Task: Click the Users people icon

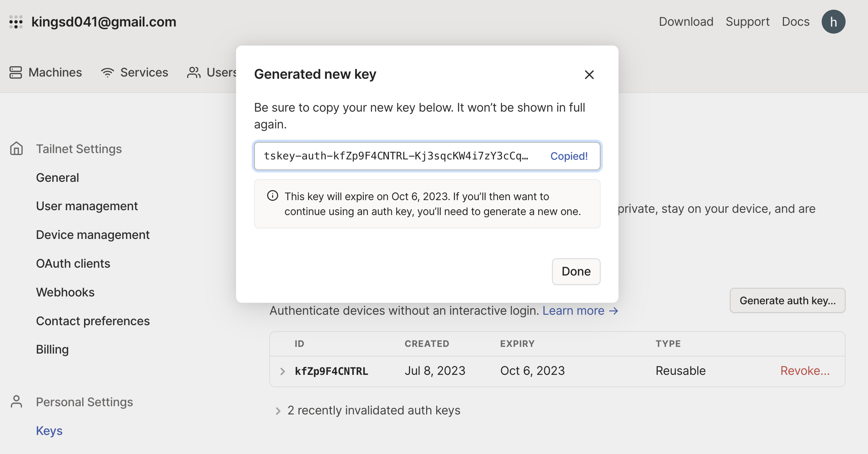Action: tap(193, 72)
